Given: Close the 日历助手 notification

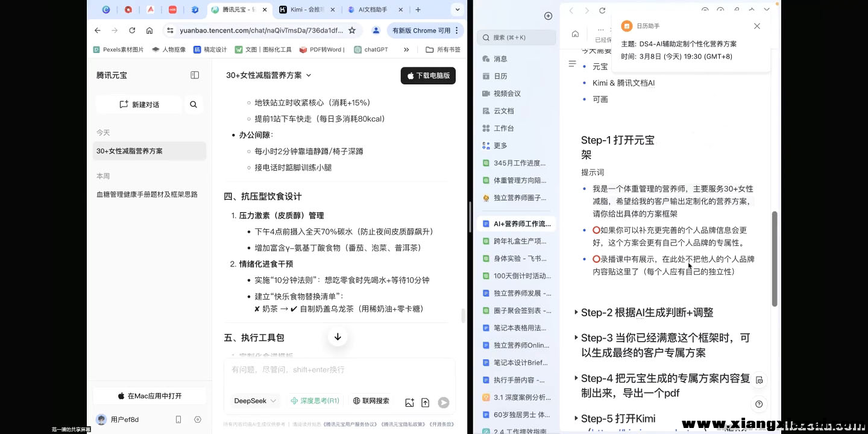Looking at the screenshot, I should (x=757, y=26).
